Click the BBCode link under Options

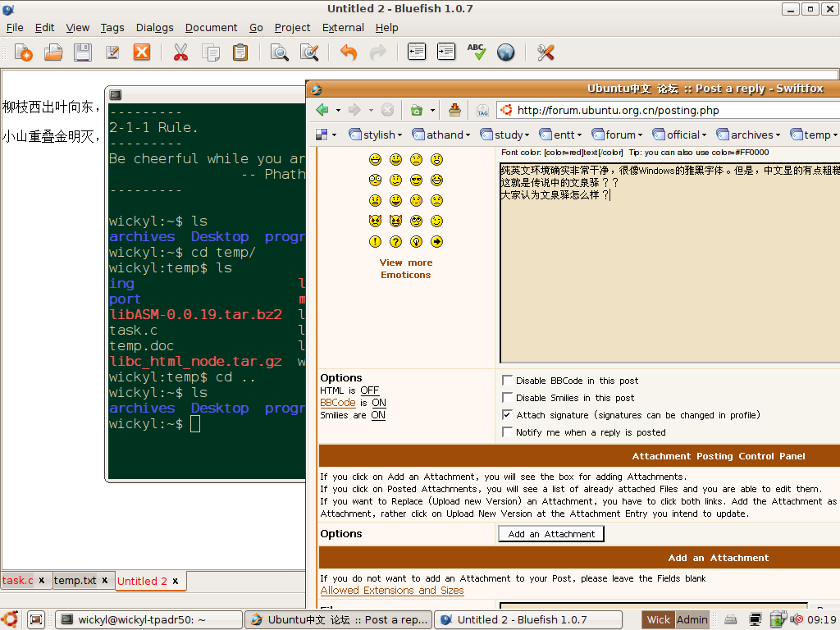337,402
